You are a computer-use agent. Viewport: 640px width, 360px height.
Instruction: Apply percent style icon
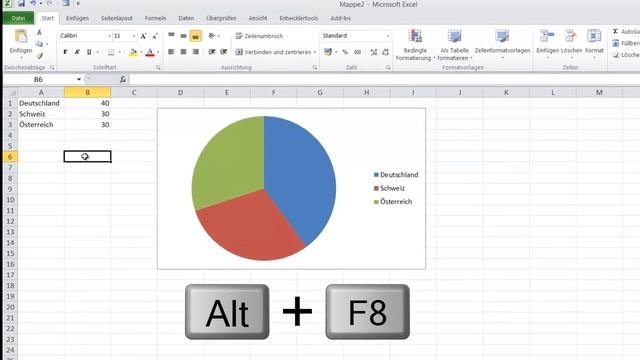(345, 52)
